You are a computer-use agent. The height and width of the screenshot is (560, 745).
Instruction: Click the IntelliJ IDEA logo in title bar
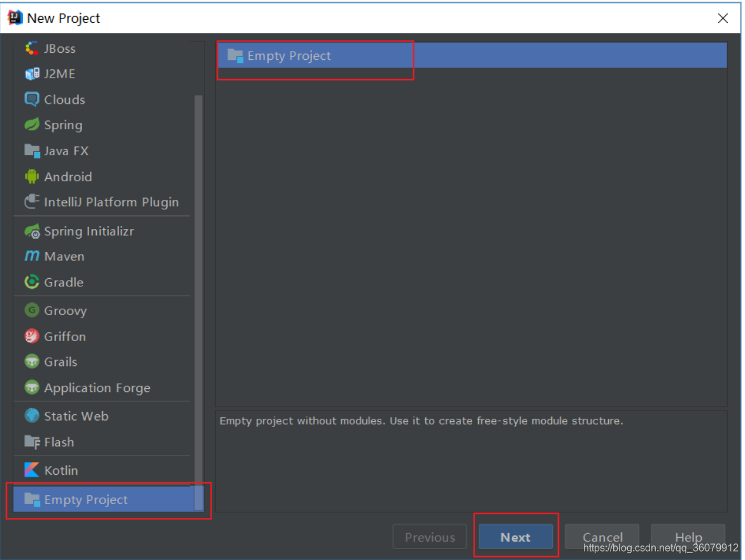click(x=15, y=18)
